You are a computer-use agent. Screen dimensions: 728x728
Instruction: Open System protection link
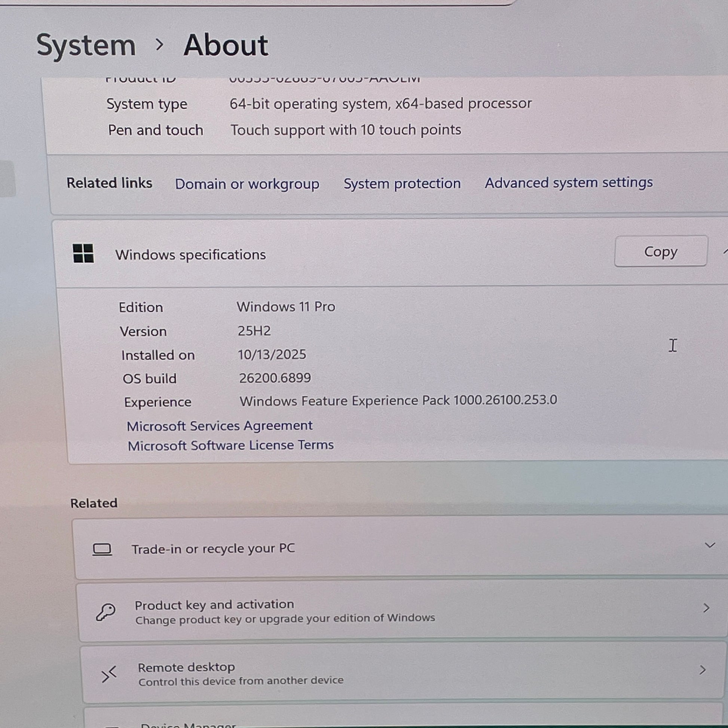[402, 184]
